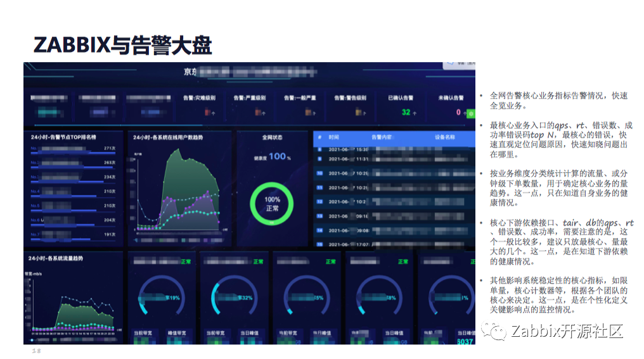Select row badge 11 in alert table
The height and width of the screenshot is (359, 644).
coord(319,187)
